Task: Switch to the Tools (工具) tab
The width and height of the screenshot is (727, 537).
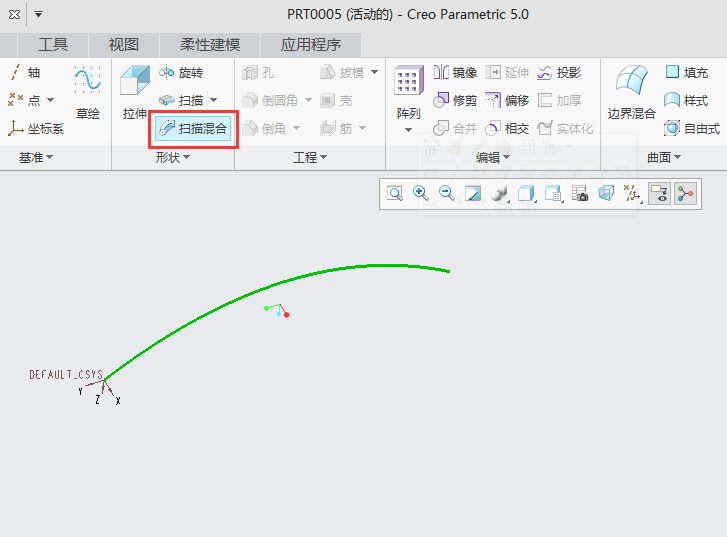Action: (53, 45)
